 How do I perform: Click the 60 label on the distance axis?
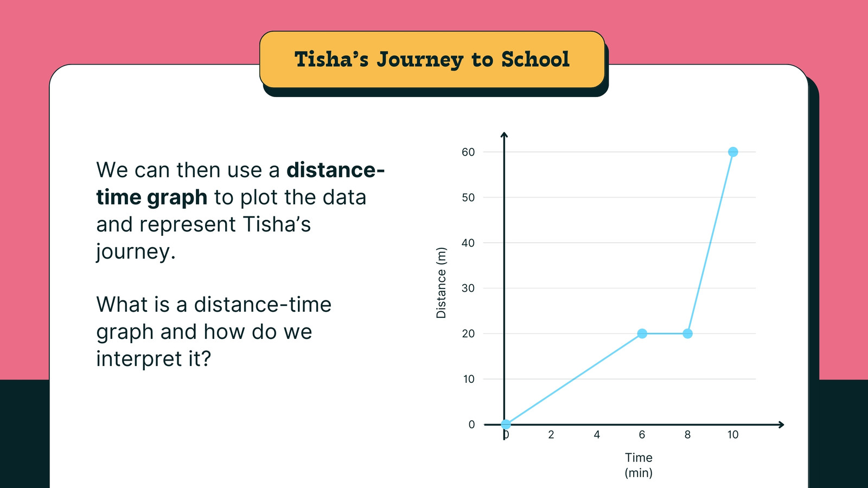click(x=468, y=152)
